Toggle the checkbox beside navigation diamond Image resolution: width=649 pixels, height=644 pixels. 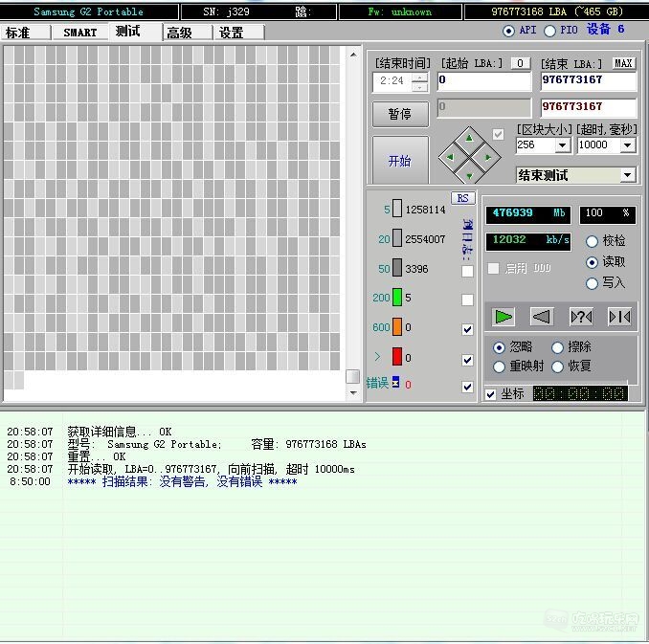[x=498, y=135]
